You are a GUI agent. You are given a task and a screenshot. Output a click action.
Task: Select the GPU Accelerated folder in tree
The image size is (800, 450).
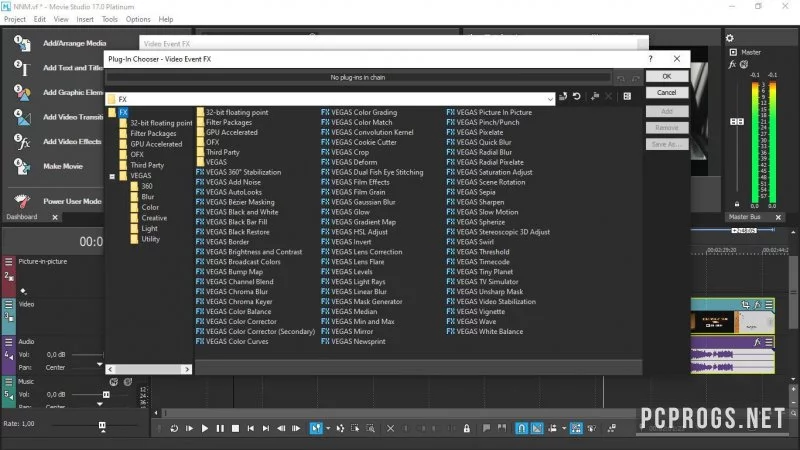coord(156,144)
